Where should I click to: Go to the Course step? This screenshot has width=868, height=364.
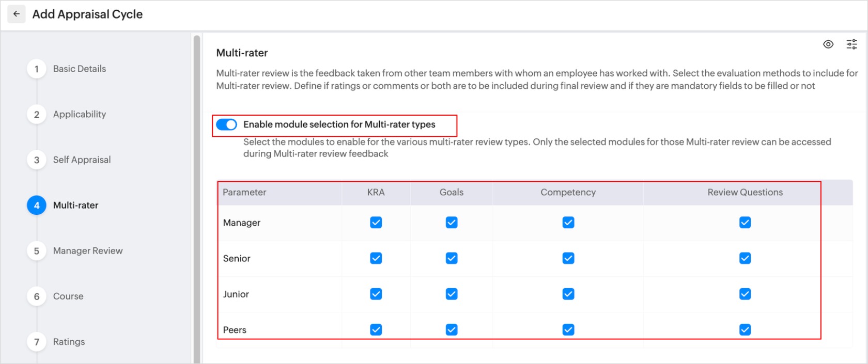click(x=68, y=296)
